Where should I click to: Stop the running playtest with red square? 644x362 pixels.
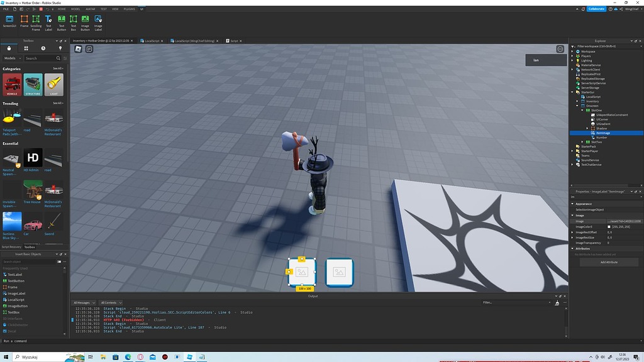(41, 9)
